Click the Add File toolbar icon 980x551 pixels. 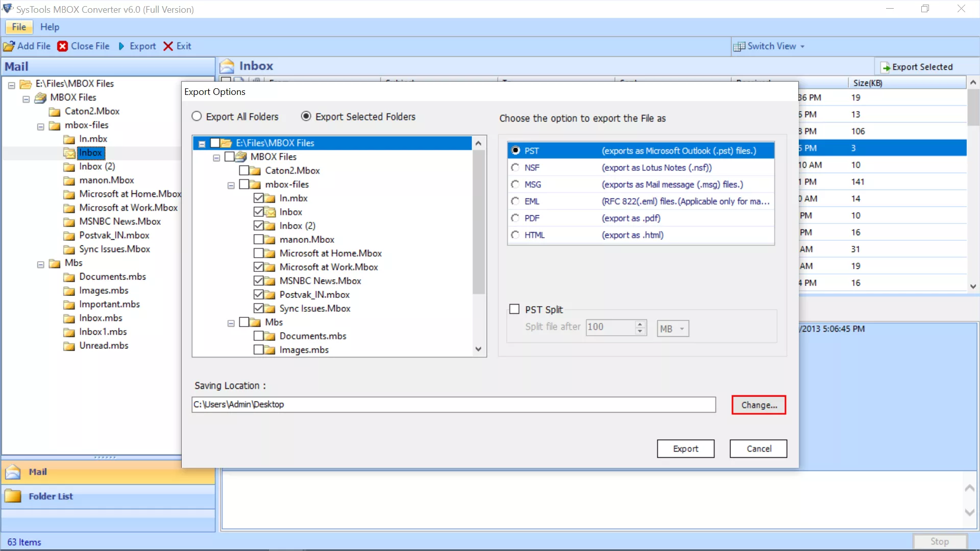tap(9, 46)
